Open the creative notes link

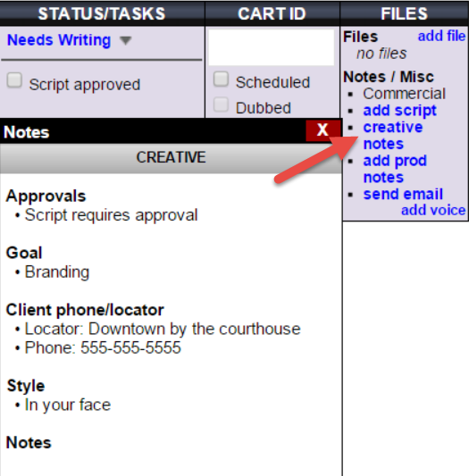click(x=393, y=135)
